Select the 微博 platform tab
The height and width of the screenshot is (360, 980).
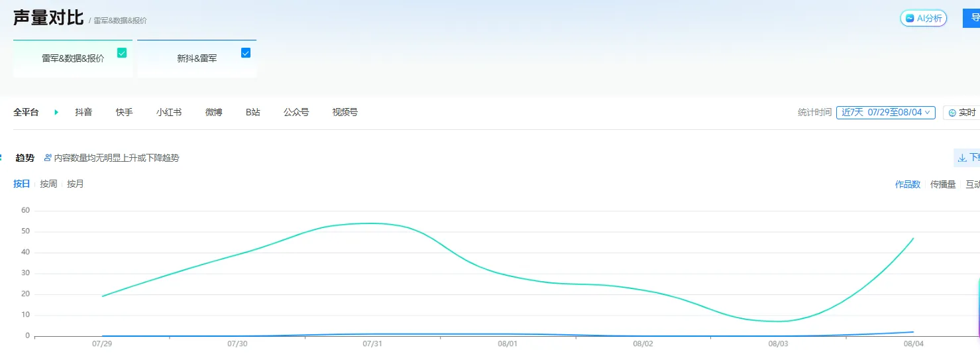click(213, 113)
